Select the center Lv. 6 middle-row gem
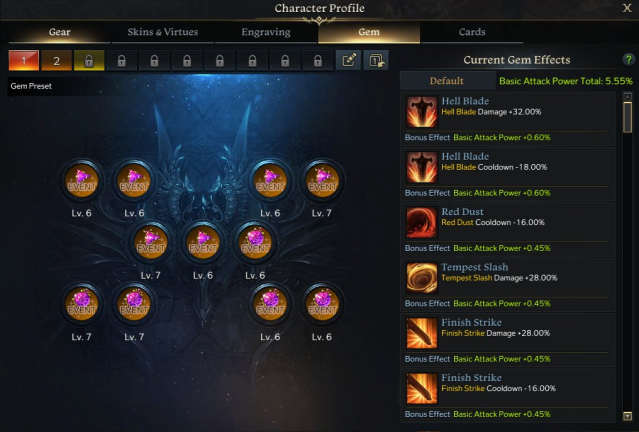Viewport: 639px width, 432px height. coord(203,243)
